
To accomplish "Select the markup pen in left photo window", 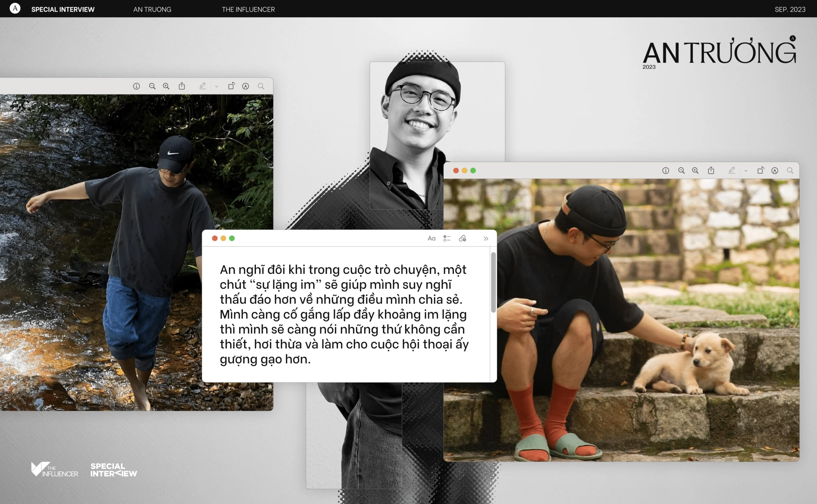I will pyautogui.click(x=203, y=86).
